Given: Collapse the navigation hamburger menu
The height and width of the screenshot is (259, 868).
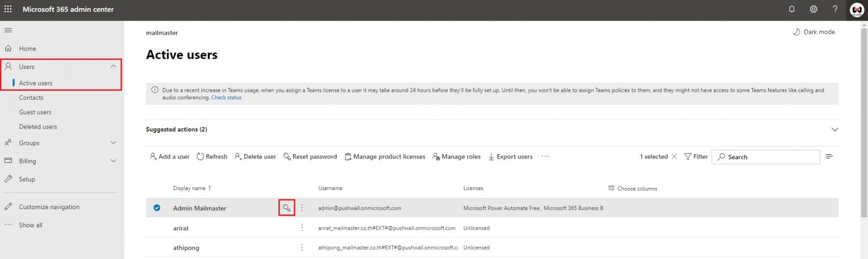Looking at the screenshot, I should tap(8, 30).
